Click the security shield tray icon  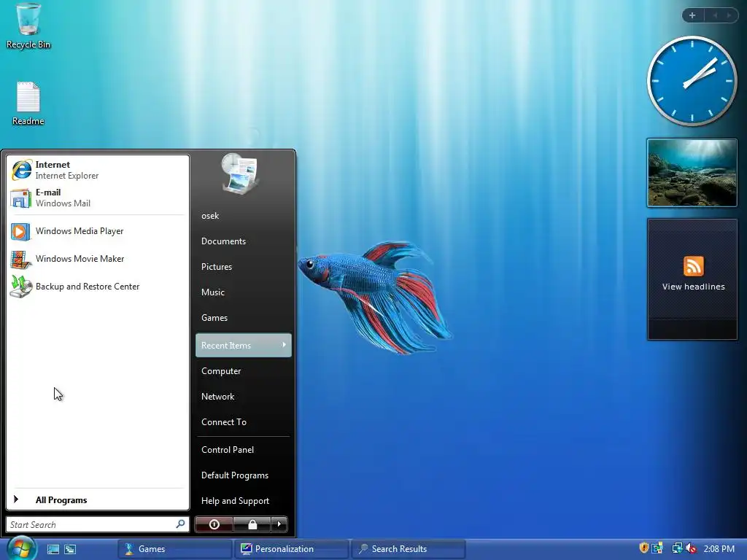click(x=643, y=548)
